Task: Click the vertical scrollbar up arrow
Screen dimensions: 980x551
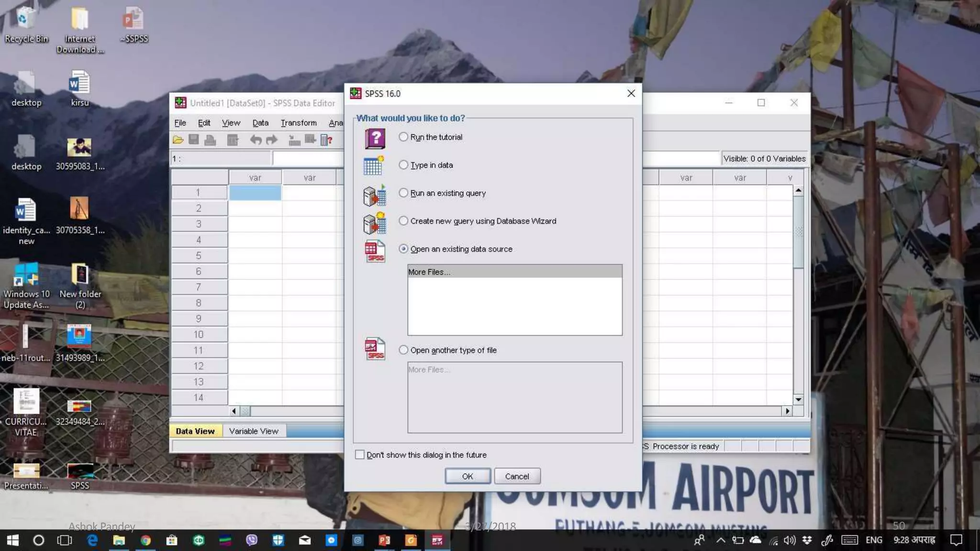Action: [798, 191]
